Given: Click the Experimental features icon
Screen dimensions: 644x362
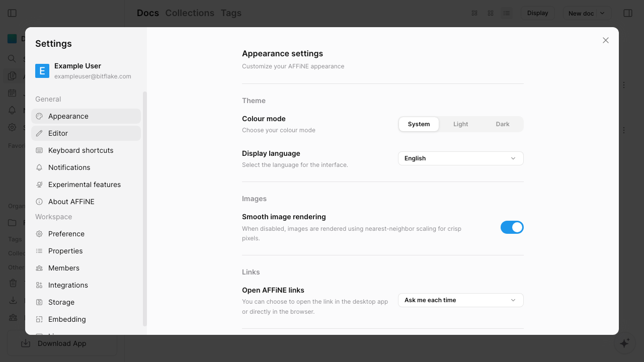Looking at the screenshot, I should coord(39,185).
